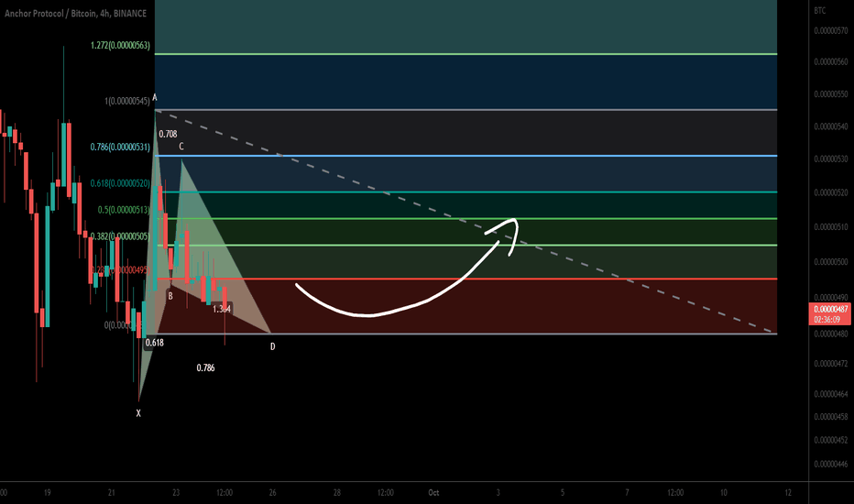Click the 1.364 pattern ratio label
The image size is (854, 504).
point(222,309)
